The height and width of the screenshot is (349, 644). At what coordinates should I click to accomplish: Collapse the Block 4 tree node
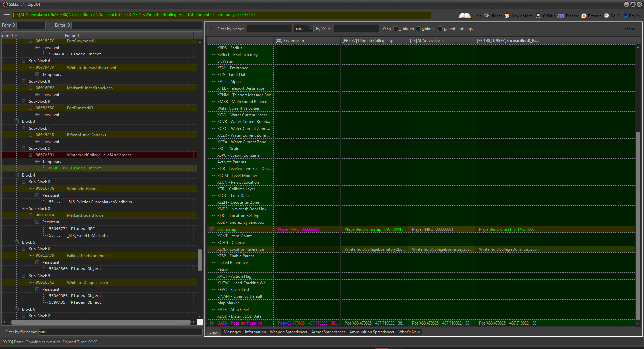pyautogui.click(x=17, y=175)
